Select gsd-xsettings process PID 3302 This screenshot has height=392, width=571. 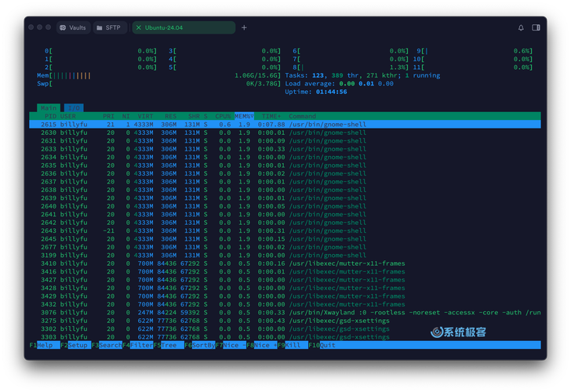tap(285, 328)
